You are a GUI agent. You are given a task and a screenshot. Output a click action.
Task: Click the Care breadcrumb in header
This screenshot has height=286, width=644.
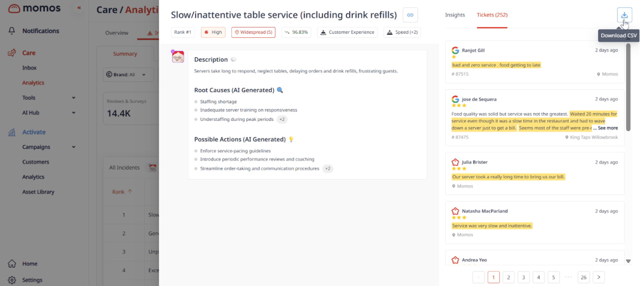click(x=107, y=10)
